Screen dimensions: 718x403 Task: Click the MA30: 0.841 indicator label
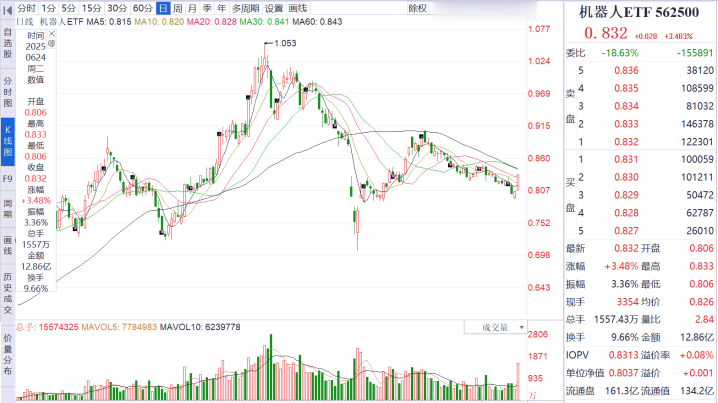point(264,22)
